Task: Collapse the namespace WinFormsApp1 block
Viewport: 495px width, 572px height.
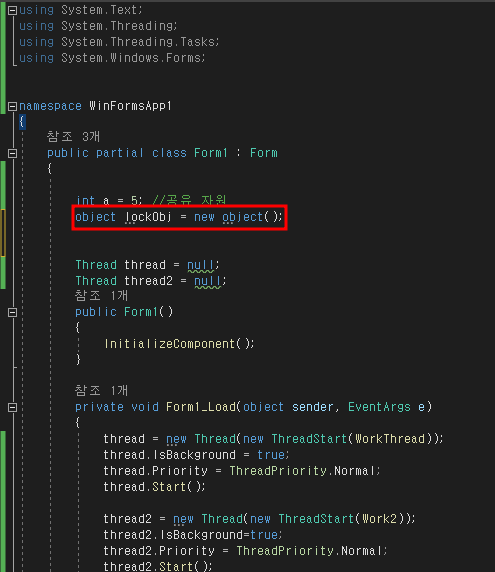Action: [x=12, y=106]
